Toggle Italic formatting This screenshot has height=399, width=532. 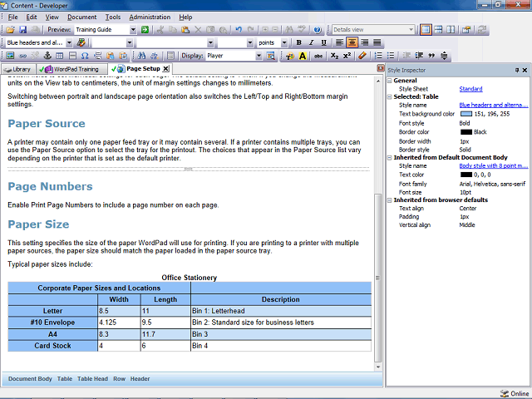[x=311, y=42]
